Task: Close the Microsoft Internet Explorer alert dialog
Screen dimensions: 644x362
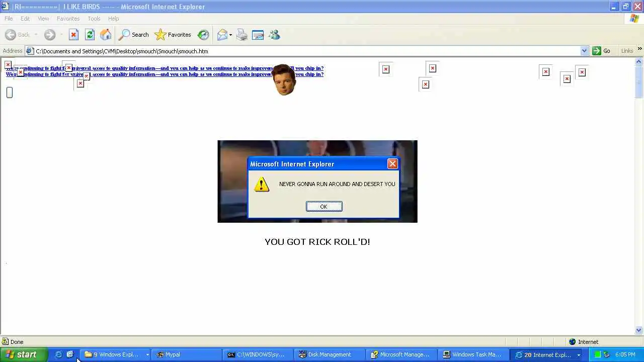Action: 392,164
